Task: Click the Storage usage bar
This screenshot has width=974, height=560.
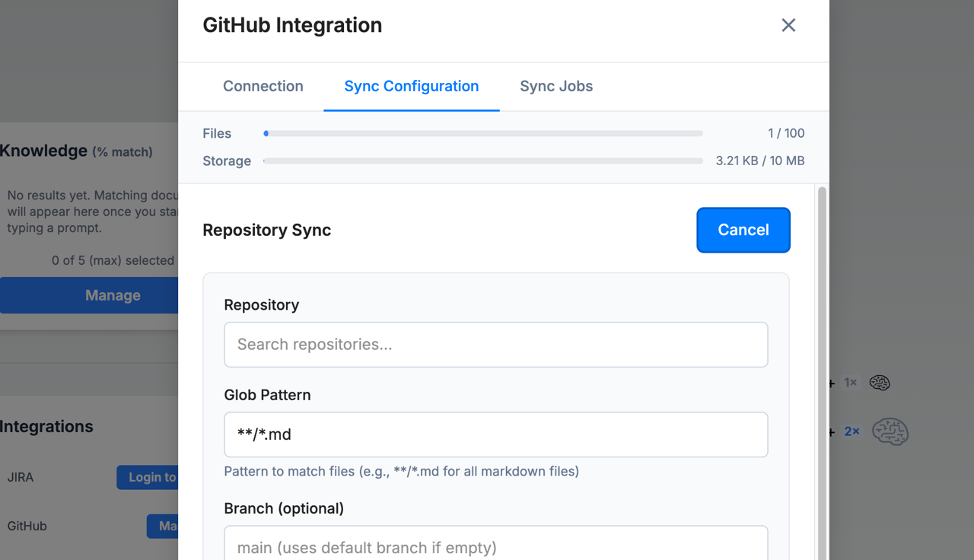Action: [x=482, y=161]
